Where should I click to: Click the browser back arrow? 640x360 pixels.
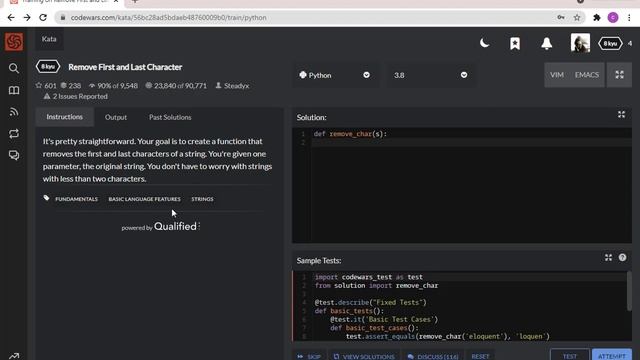click(11, 18)
